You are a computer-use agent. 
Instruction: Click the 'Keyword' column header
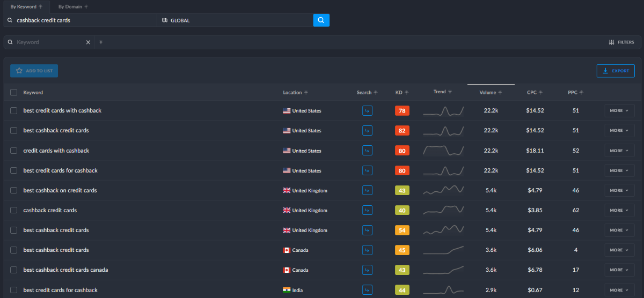(x=33, y=93)
